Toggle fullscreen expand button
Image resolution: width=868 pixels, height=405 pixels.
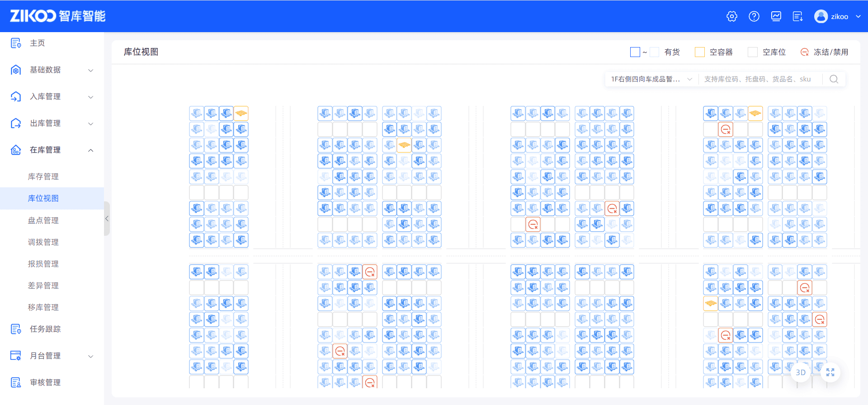coord(830,372)
